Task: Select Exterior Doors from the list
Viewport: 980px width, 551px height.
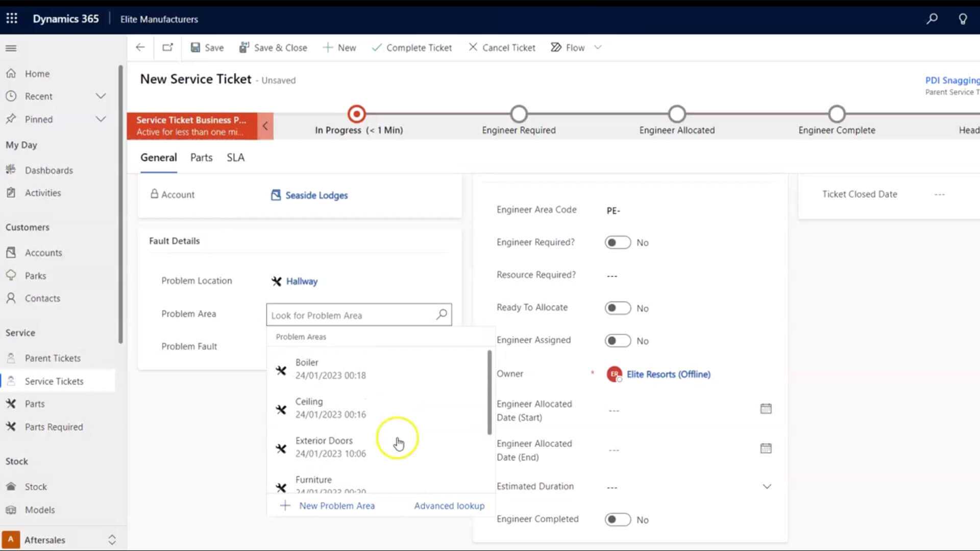Action: [378, 447]
